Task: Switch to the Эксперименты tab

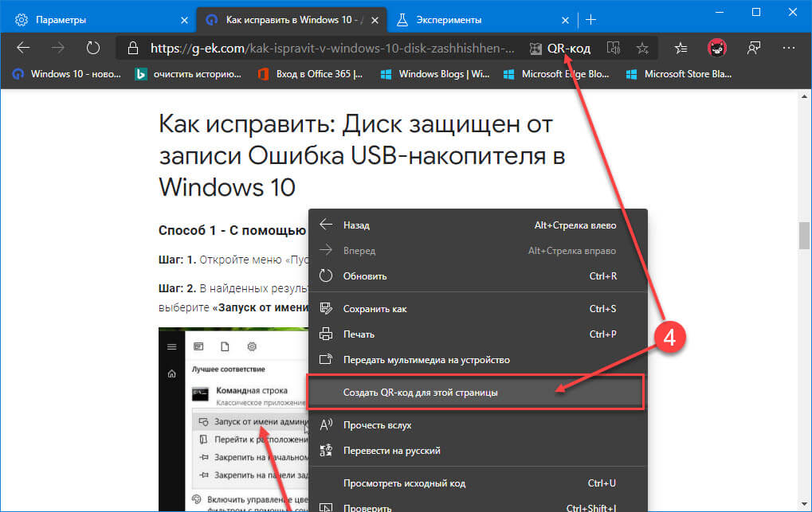Action: coord(481,20)
